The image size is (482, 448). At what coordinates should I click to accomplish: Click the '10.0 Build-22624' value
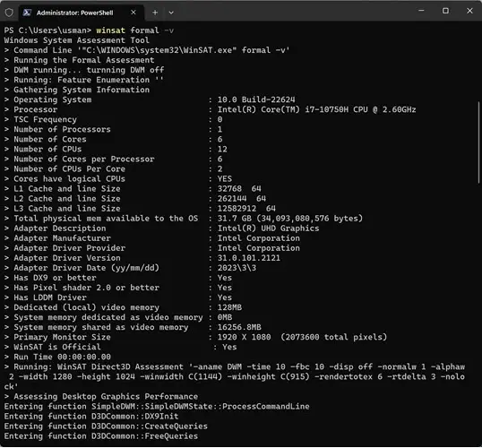pyautogui.click(x=256, y=99)
